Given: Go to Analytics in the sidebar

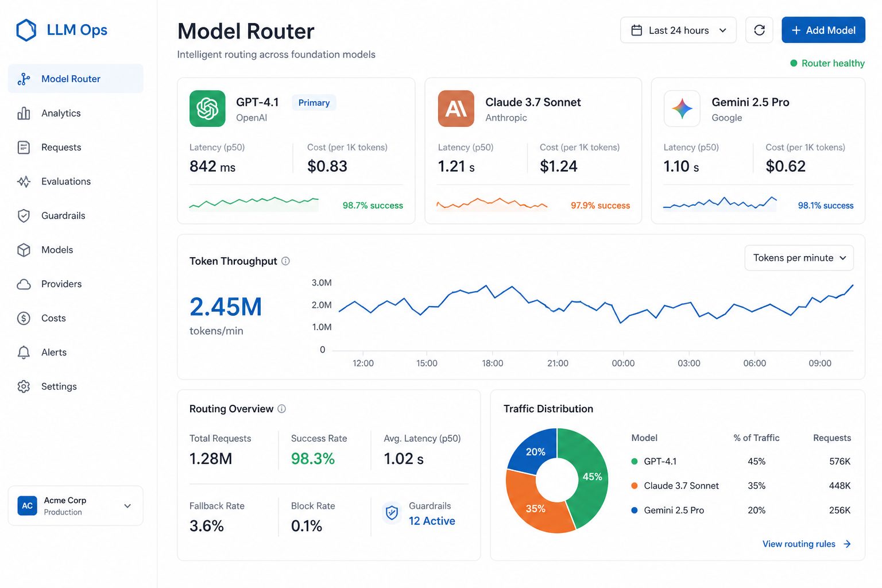Looking at the screenshot, I should coord(76,113).
